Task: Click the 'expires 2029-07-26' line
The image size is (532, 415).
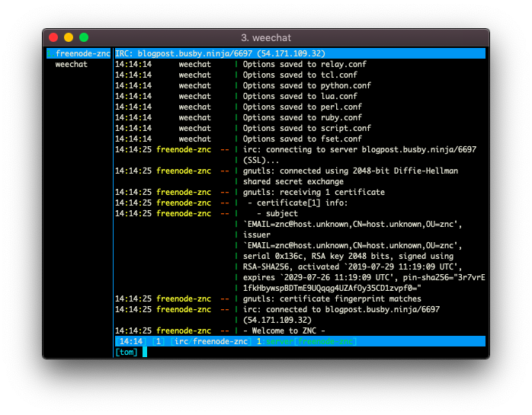Action: (x=364, y=278)
